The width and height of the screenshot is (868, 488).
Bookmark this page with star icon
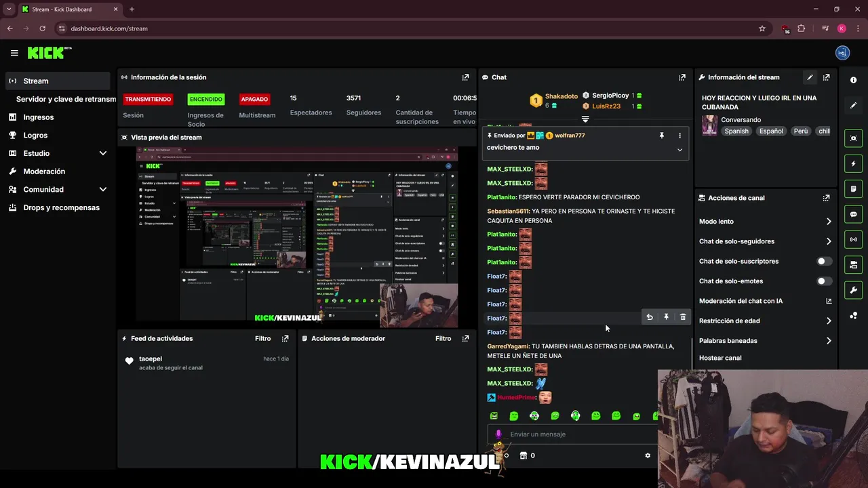tap(762, 28)
